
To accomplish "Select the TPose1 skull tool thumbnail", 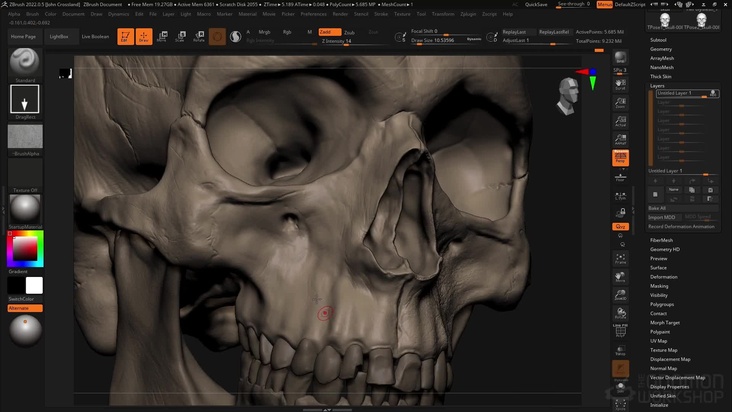I will 664,21.
